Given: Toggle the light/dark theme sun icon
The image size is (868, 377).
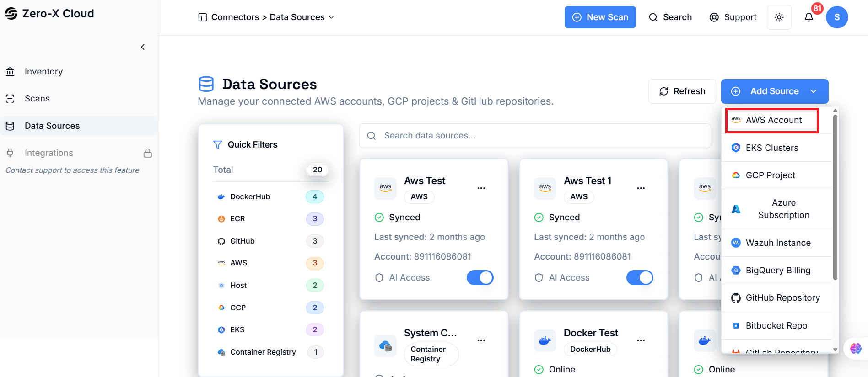Looking at the screenshot, I should pos(779,17).
